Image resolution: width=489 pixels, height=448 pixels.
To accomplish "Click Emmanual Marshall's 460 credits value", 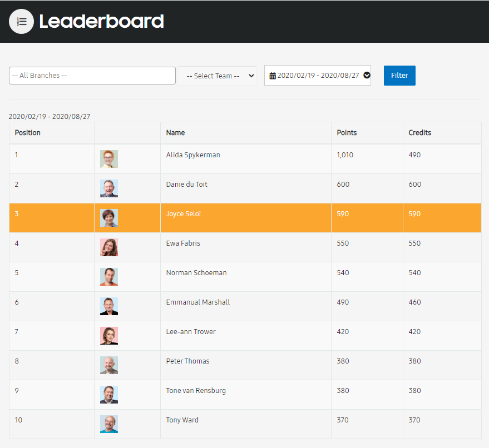I will point(414,302).
